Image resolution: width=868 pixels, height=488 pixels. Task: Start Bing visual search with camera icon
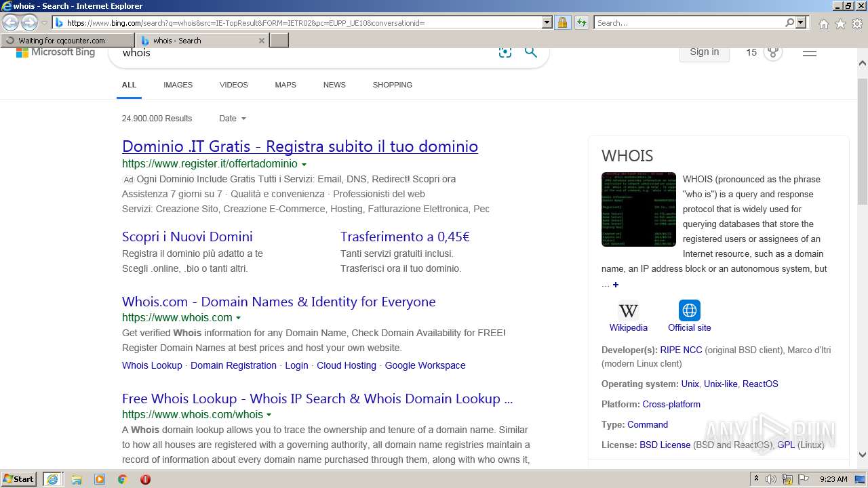pyautogui.click(x=505, y=53)
